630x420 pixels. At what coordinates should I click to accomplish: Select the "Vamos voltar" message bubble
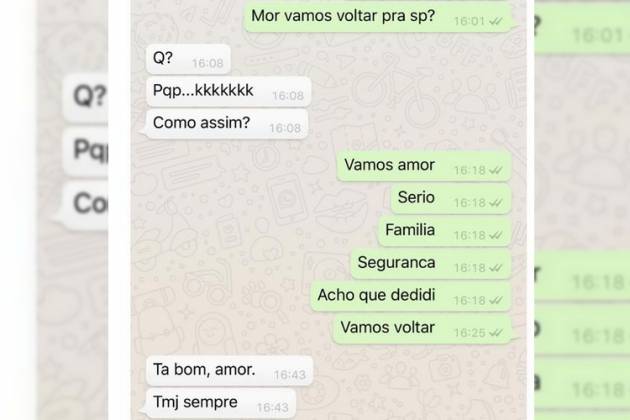[422, 329]
